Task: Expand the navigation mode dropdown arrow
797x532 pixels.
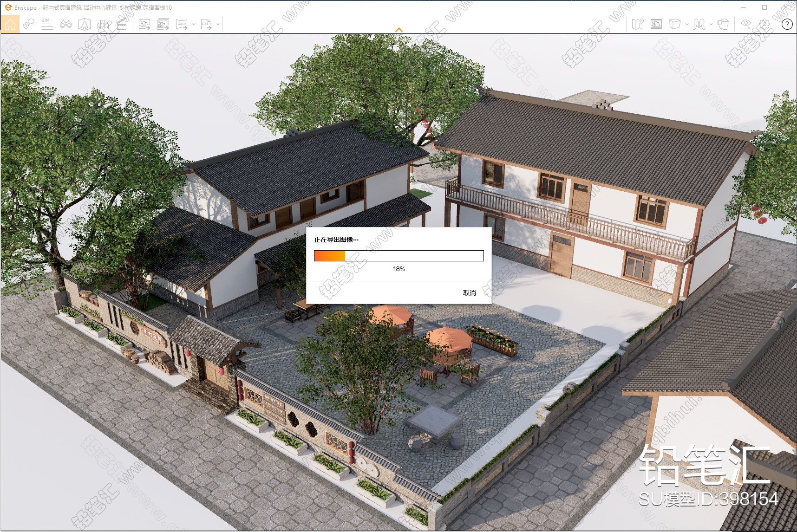Action: pyautogui.click(x=711, y=24)
